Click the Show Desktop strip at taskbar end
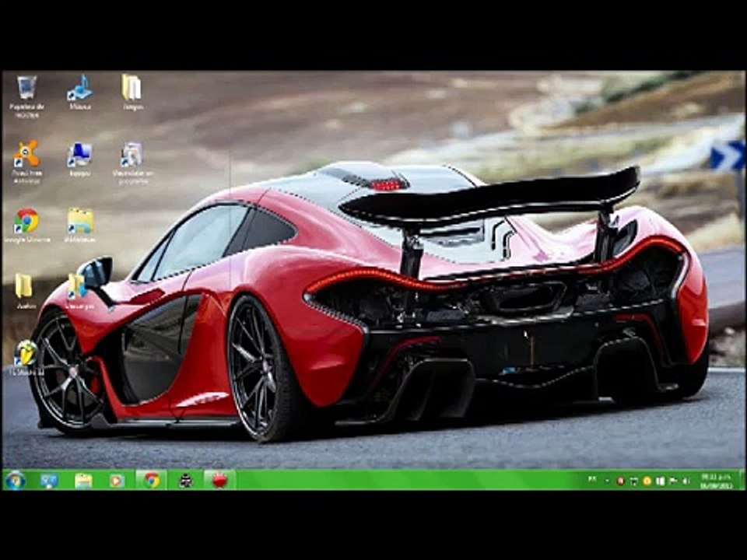This screenshot has width=747, height=560. click(x=741, y=481)
